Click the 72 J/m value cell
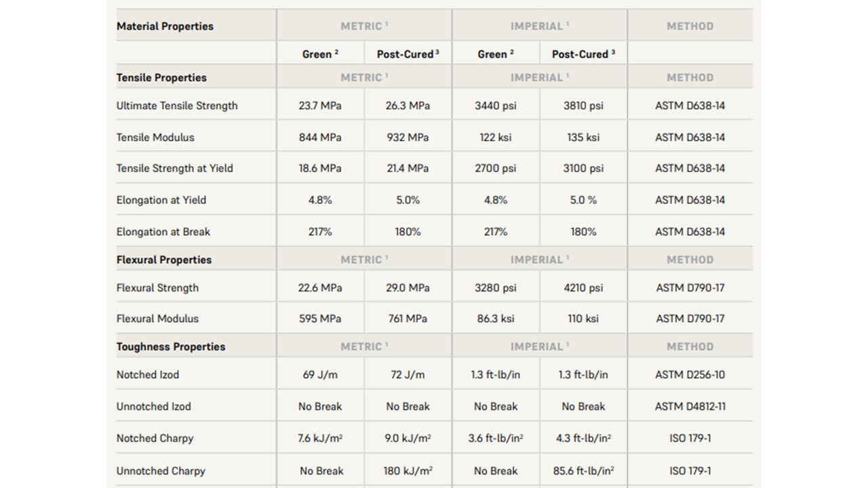The height and width of the screenshot is (488, 868). point(408,375)
